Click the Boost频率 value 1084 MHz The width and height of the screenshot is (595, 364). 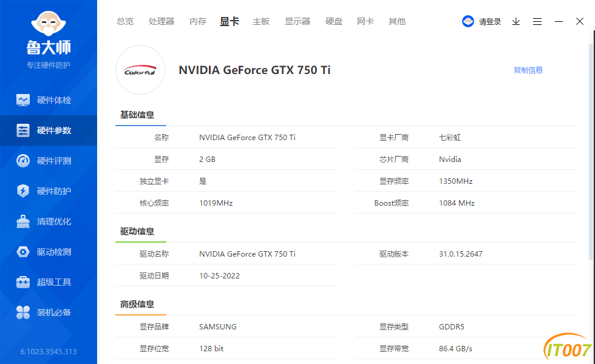coord(457,203)
